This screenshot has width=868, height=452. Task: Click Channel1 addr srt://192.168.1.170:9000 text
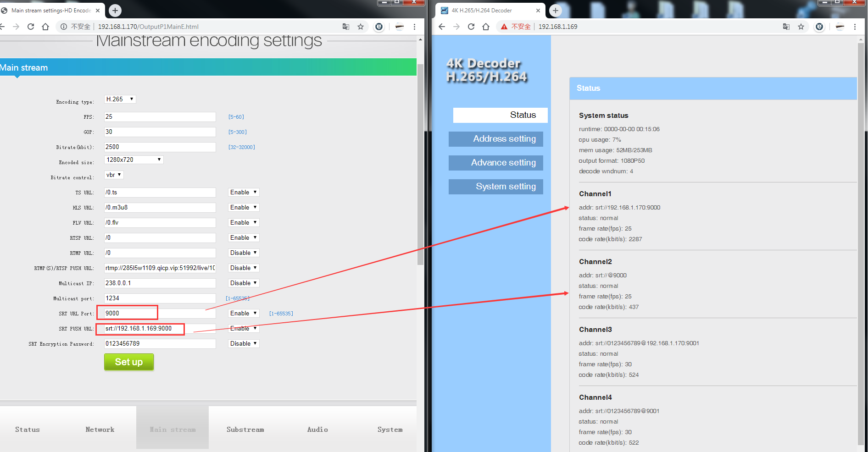point(619,208)
